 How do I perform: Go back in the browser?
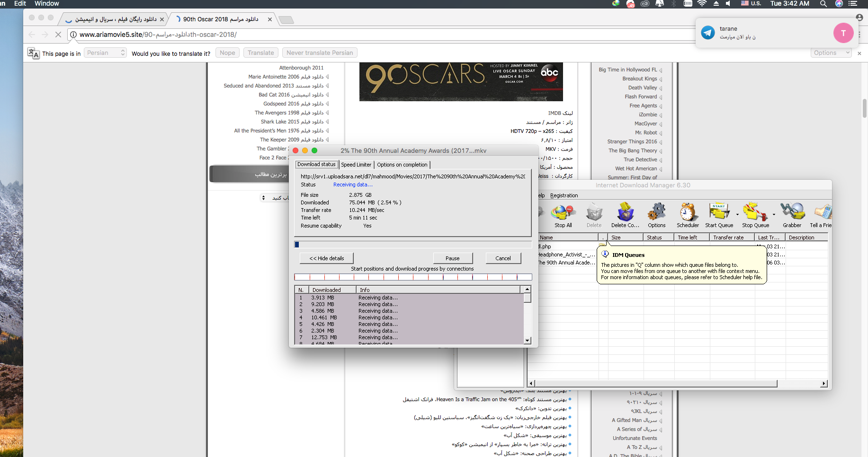(32, 35)
